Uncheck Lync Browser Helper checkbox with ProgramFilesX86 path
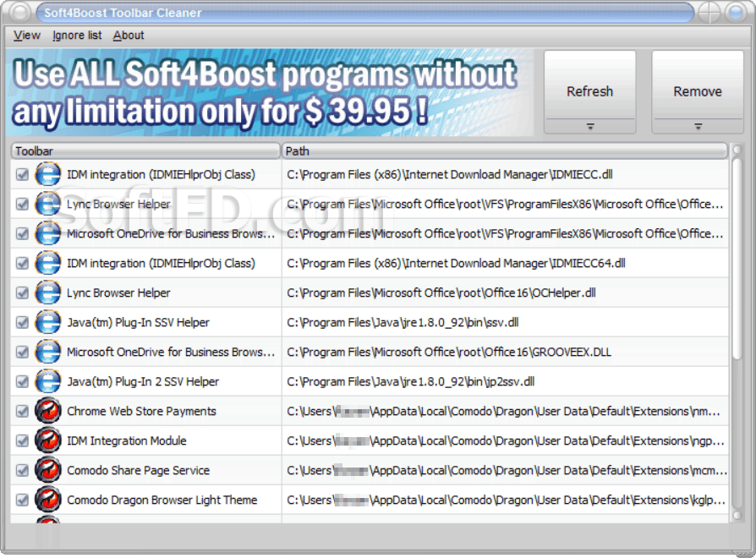The image size is (756, 558). pos(22,204)
